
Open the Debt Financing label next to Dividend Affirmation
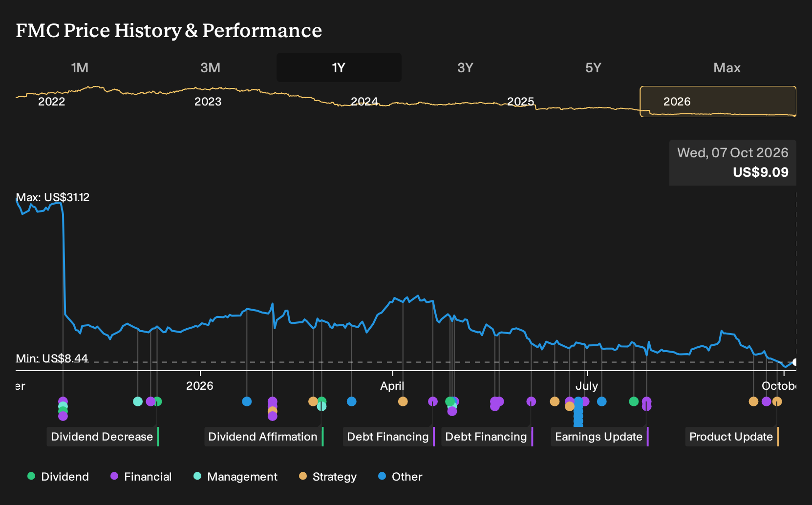389,437
